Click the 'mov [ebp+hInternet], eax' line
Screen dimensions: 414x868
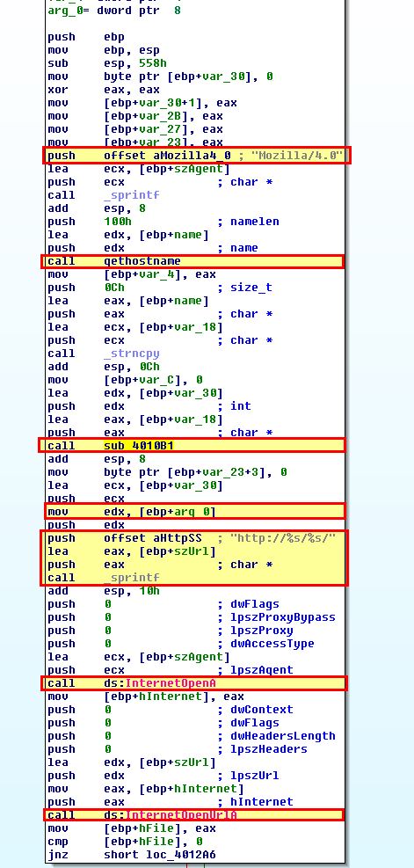146,697
